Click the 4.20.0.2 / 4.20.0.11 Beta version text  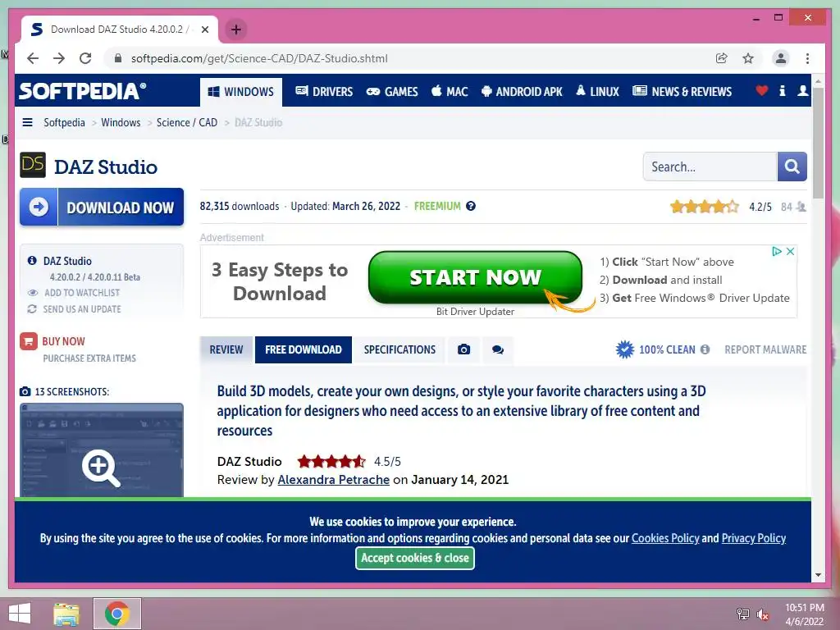95,277
